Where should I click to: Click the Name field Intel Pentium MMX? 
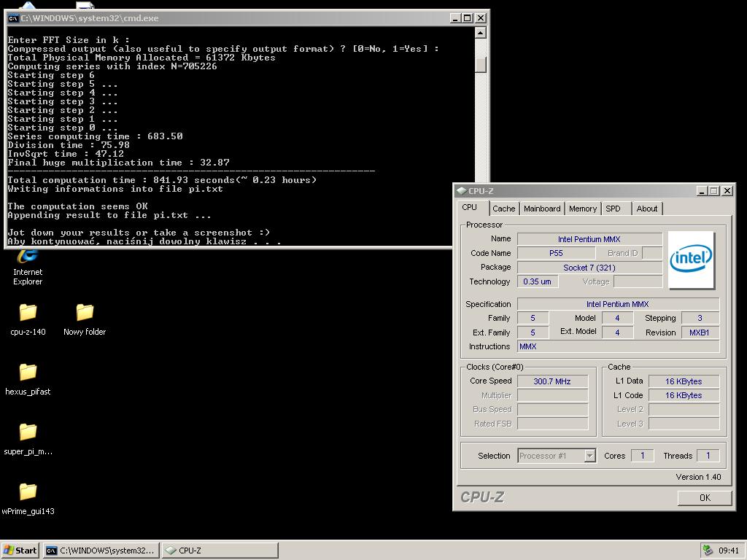tap(589, 239)
